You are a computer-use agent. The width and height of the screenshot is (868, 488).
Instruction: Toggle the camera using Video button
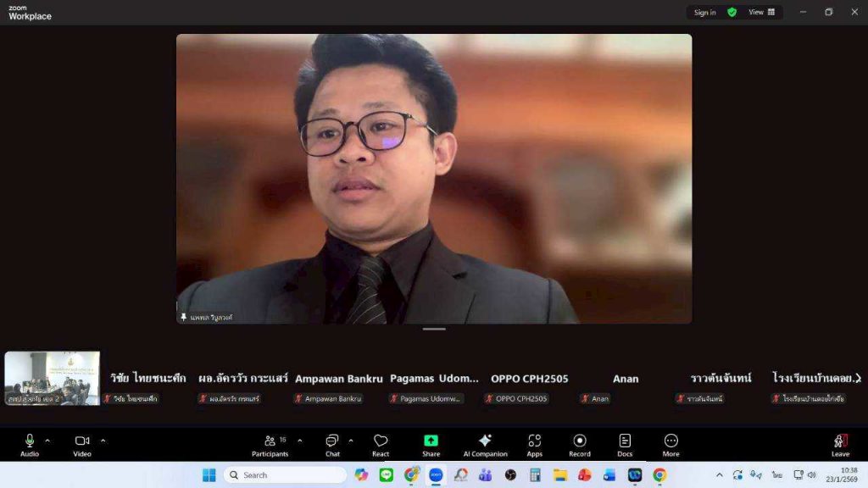(x=82, y=445)
